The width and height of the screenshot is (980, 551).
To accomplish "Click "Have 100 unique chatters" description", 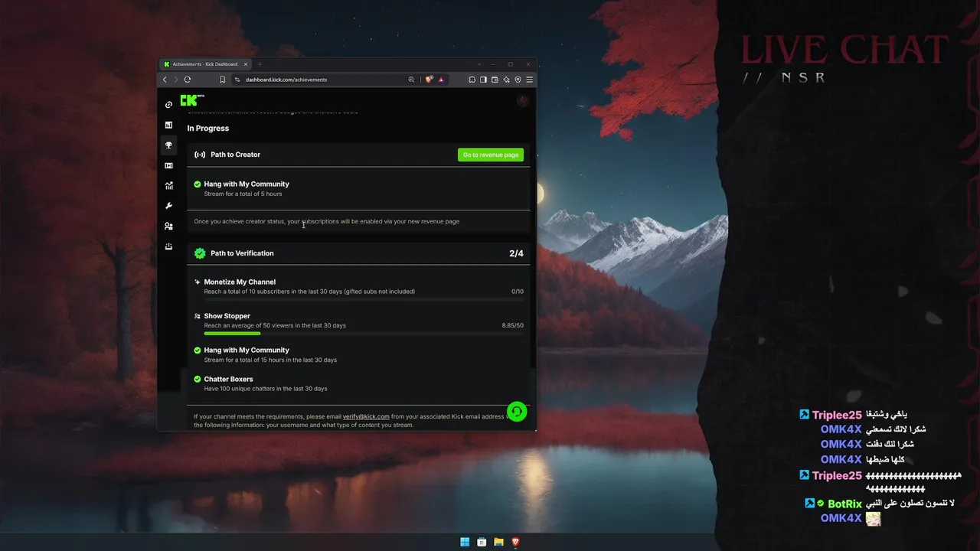I will (266, 389).
